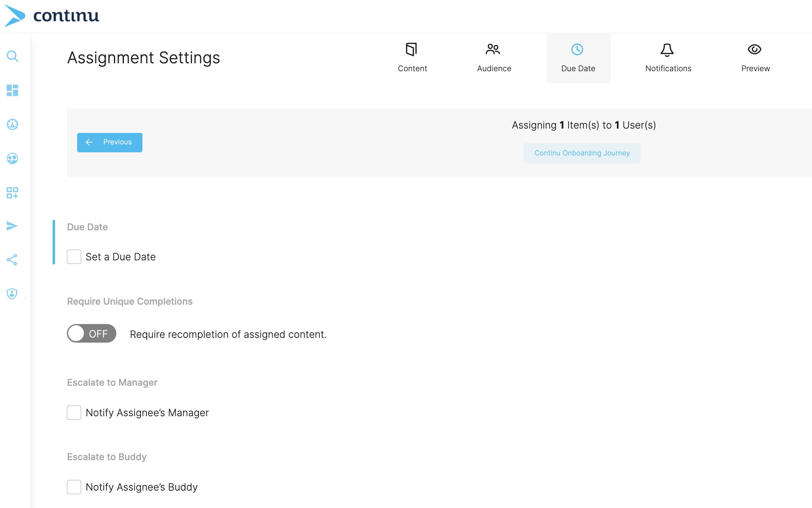Open the users group icon in sidebar

(12, 159)
